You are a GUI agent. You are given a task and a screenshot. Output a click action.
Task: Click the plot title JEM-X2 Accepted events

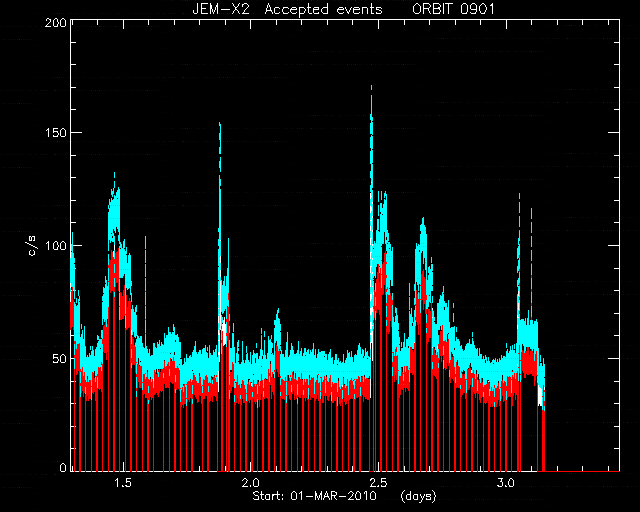click(x=287, y=9)
